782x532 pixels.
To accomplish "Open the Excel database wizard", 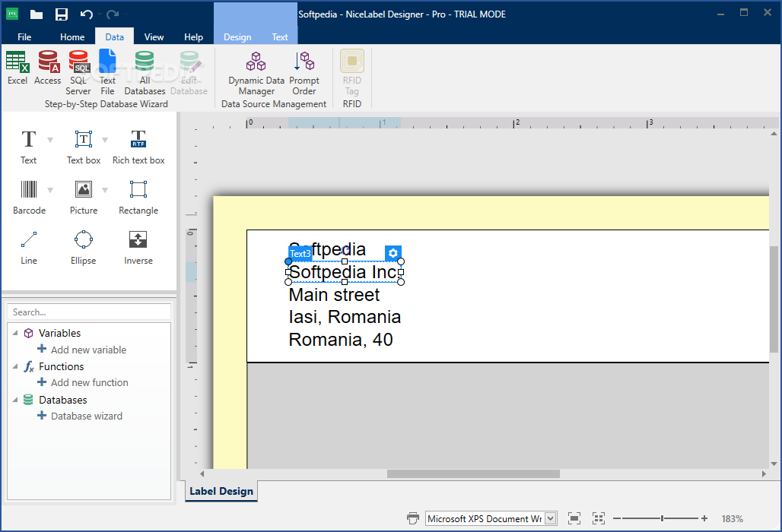I will pos(17,68).
